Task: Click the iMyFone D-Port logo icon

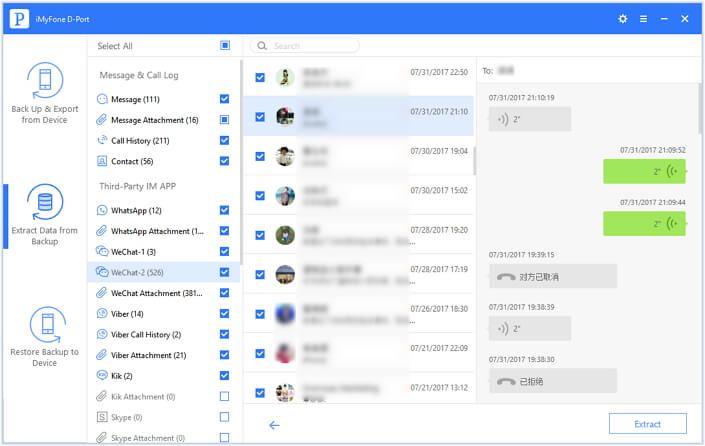Action: click(x=19, y=19)
